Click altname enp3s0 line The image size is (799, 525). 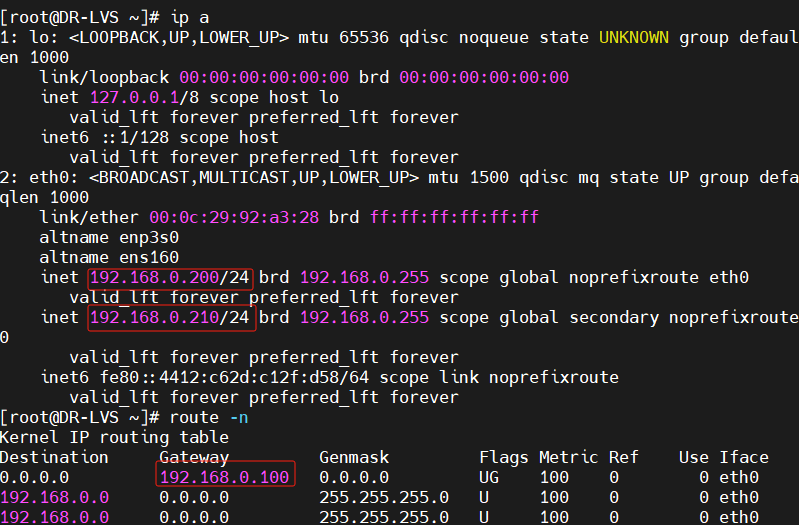(109, 238)
